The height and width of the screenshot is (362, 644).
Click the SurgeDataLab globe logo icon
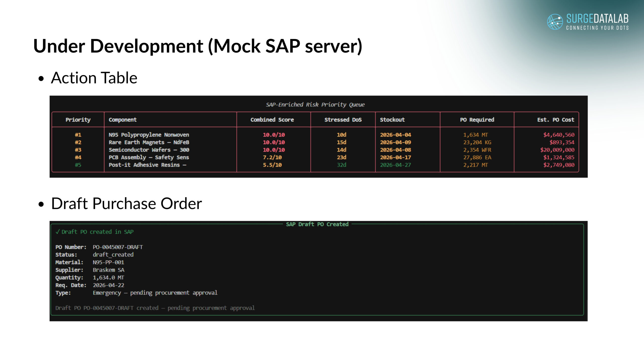(555, 22)
